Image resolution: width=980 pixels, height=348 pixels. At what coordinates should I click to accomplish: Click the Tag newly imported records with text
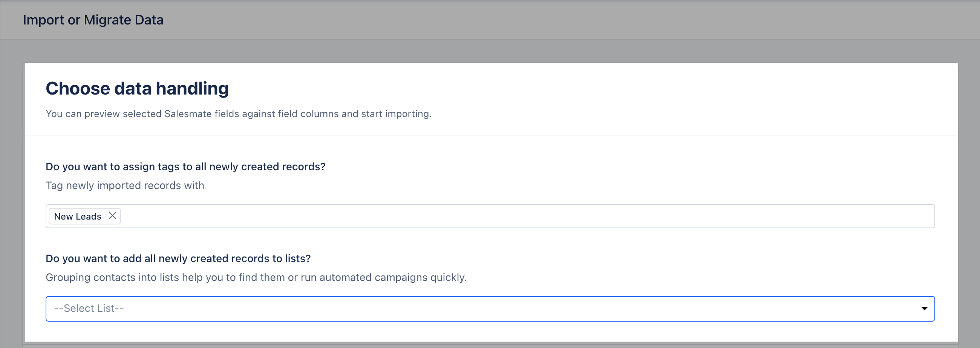[125, 186]
